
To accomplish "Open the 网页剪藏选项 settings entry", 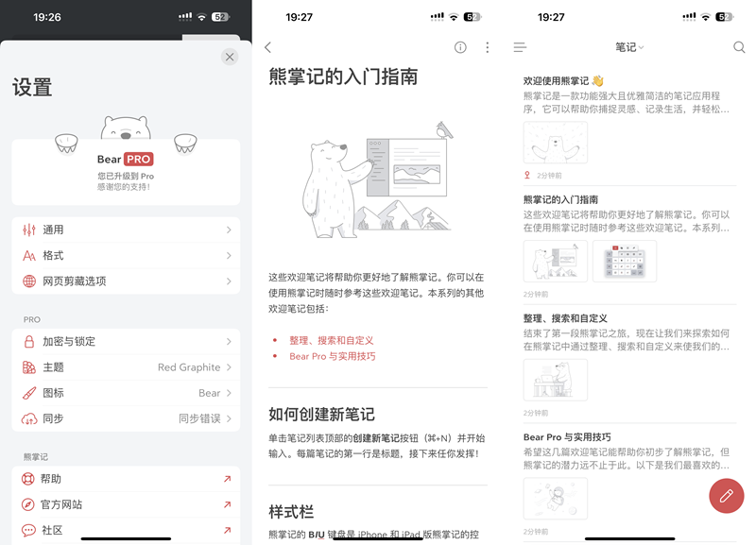I will [x=126, y=281].
